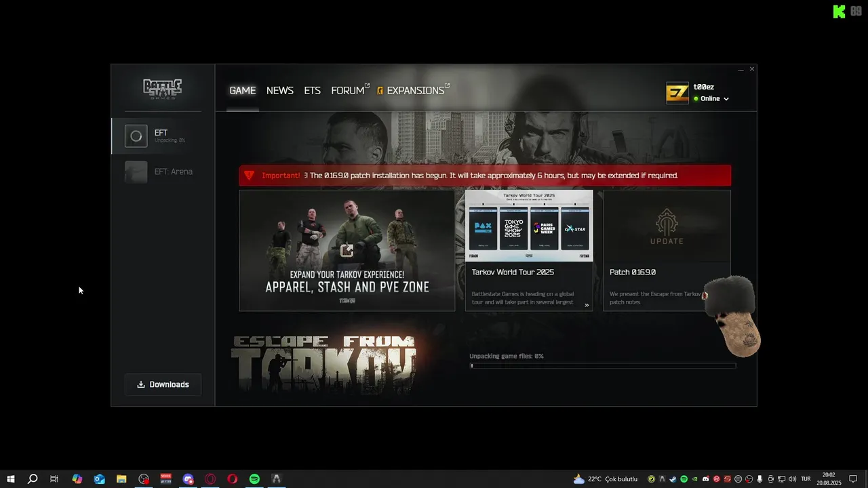
Task: Open the Downloads button
Action: coord(163,384)
